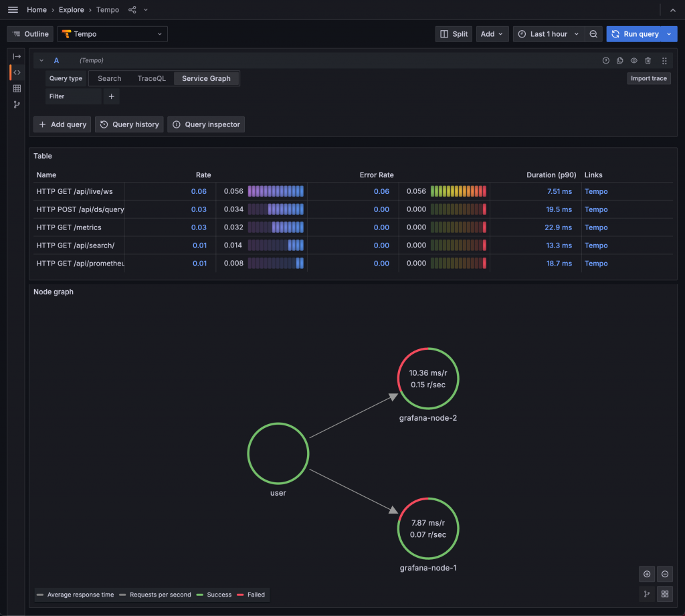Open the Add dropdown

492,34
